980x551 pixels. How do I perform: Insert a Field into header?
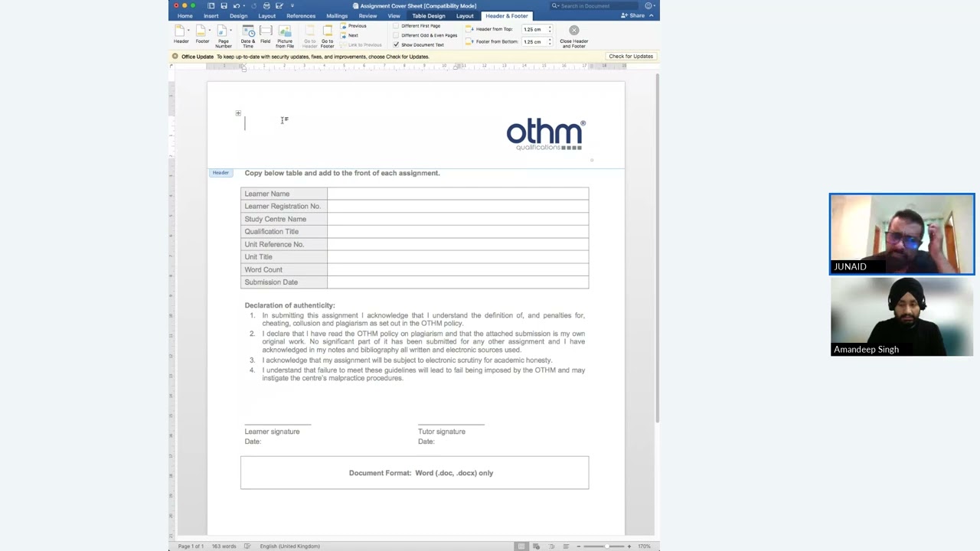266,34
